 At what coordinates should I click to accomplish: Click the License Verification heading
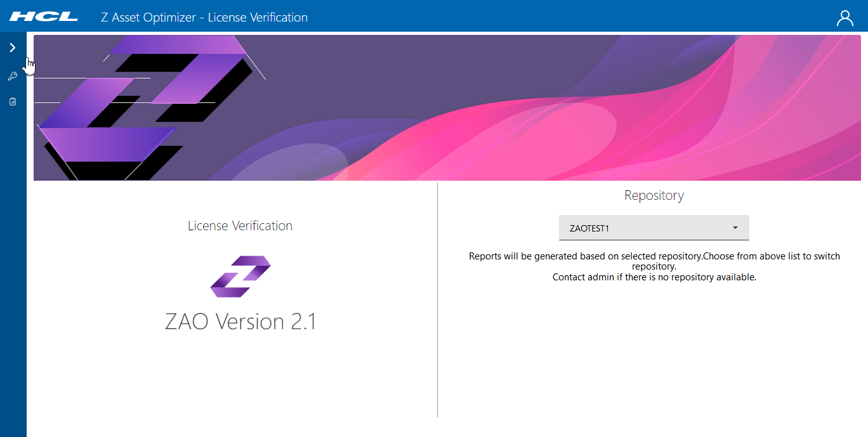tap(240, 226)
